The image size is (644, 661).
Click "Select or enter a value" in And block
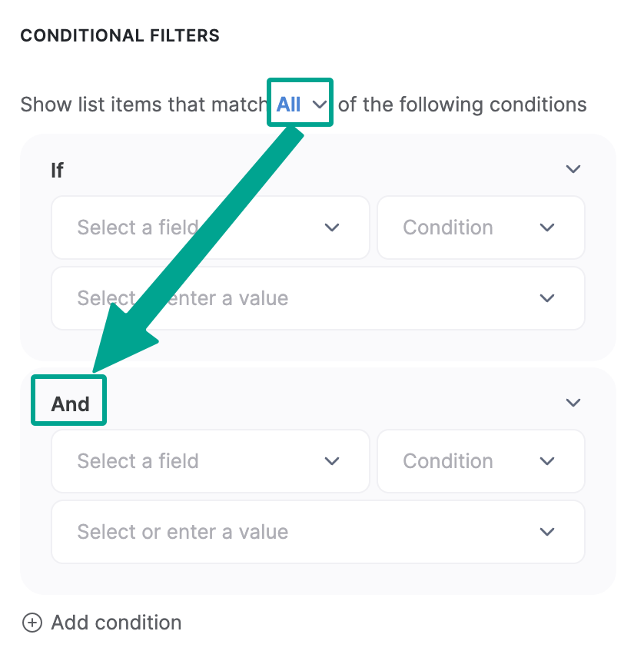point(183,532)
